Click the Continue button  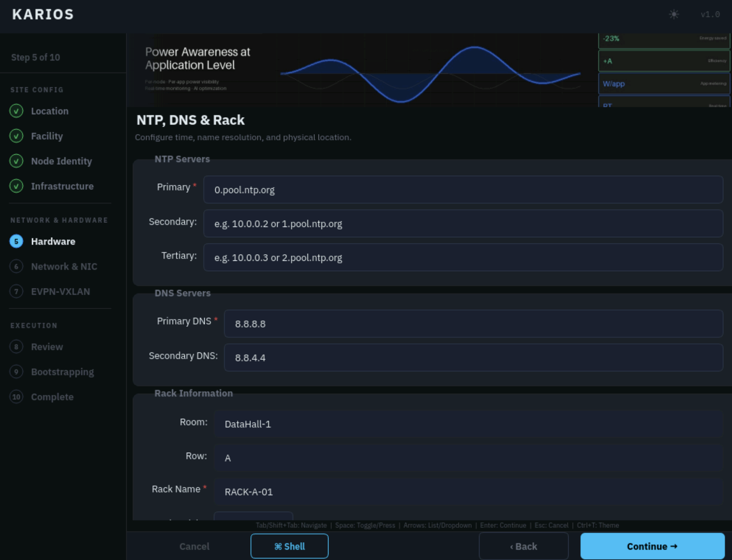pyautogui.click(x=652, y=546)
